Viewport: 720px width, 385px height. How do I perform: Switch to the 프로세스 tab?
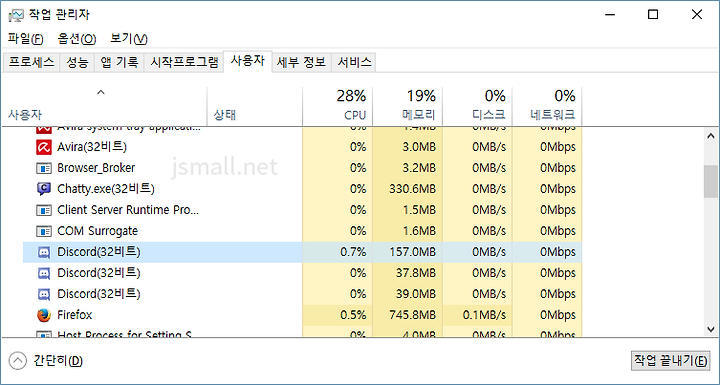click(32, 62)
